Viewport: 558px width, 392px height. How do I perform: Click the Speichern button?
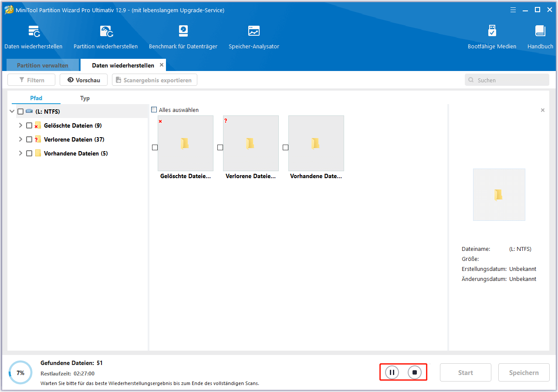click(524, 372)
